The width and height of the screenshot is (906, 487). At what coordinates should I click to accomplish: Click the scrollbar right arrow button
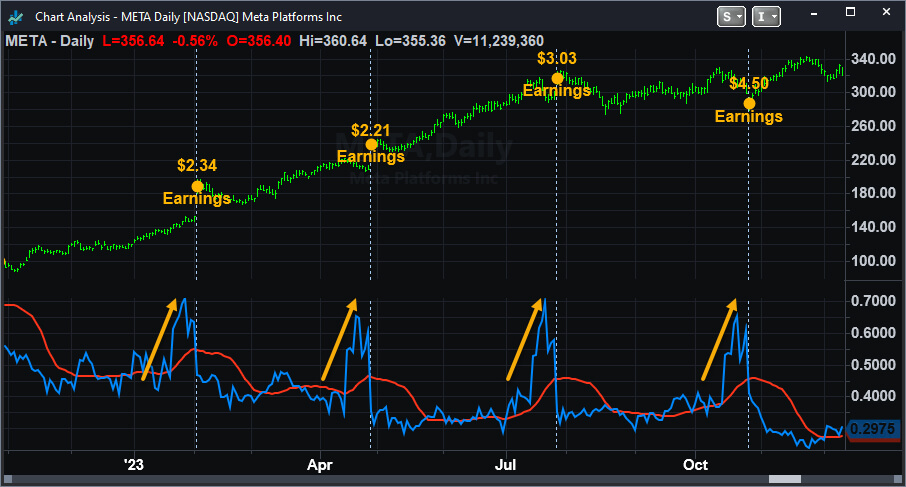tap(897, 479)
